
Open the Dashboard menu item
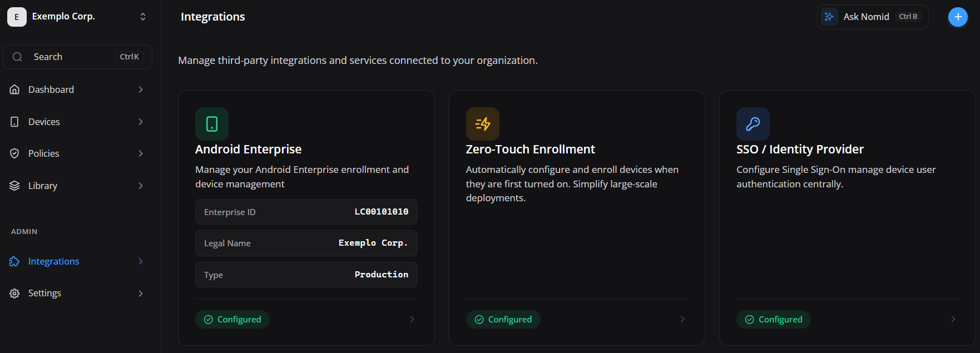77,90
